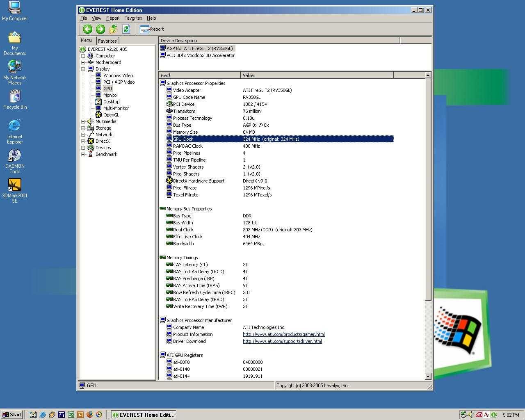This screenshot has height=420, width=525.
Task: Select Internet Explorer desktop icon
Action: pos(15,132)
